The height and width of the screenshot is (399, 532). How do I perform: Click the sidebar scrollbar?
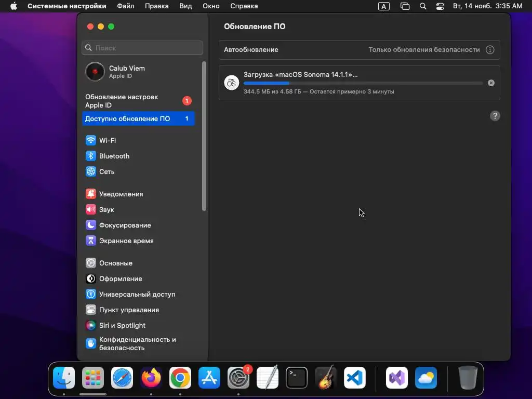(x=204, y=136)
